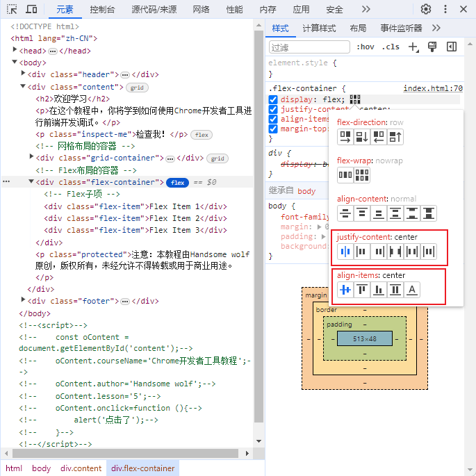Set justify-content to space-between
Image resolution: width=476 pixels, height=476 pixels.
click(x=395, y=252)
